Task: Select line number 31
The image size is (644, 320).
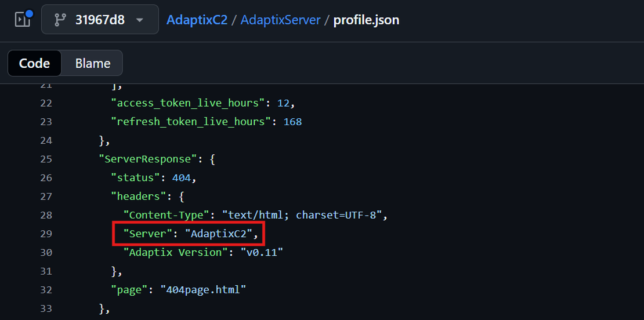Action: (46, 271)
